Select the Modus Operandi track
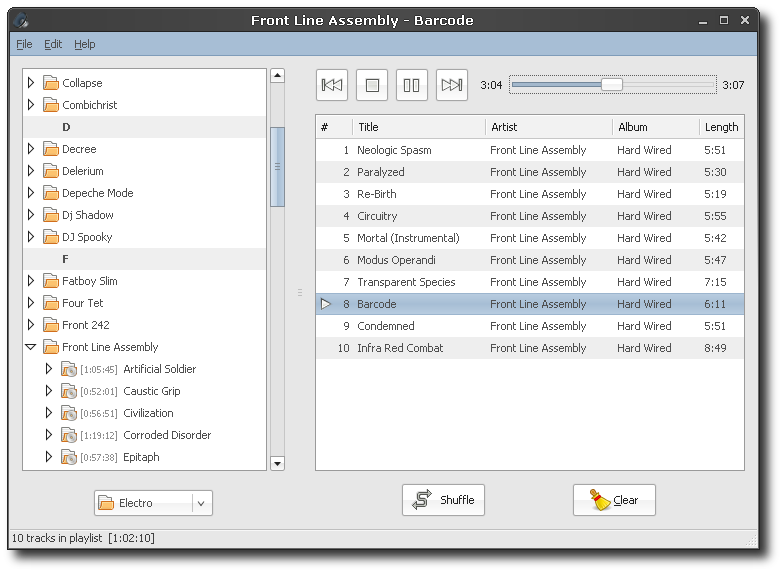The height and width of the screenshot is (573, 783). coord(530,260)
